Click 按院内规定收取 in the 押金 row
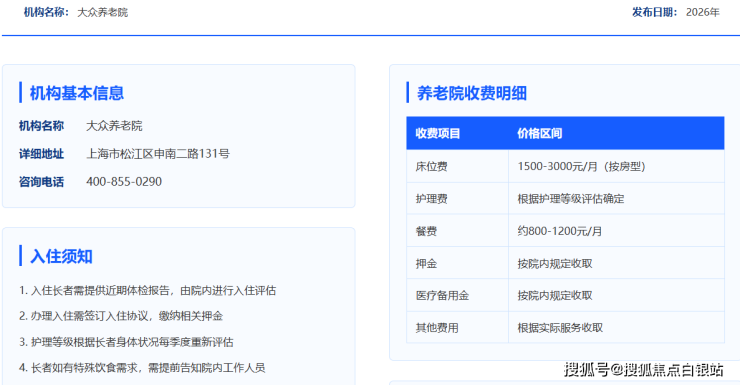 [x=555, y=263]
